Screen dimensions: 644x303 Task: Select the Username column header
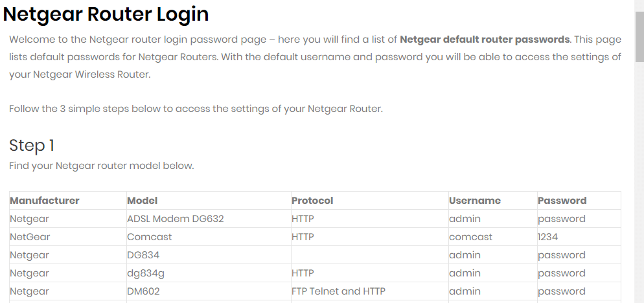click(475, 201)
